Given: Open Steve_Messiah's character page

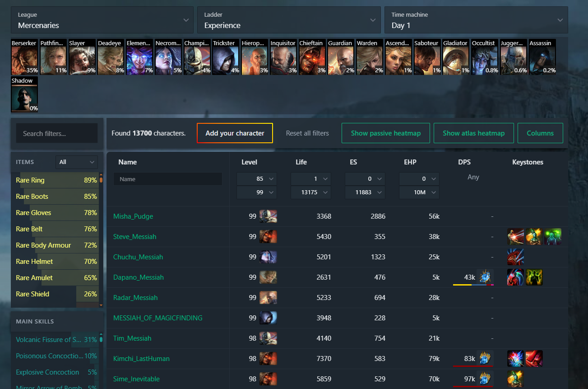Looking at the screenshot, I should 135,237.
